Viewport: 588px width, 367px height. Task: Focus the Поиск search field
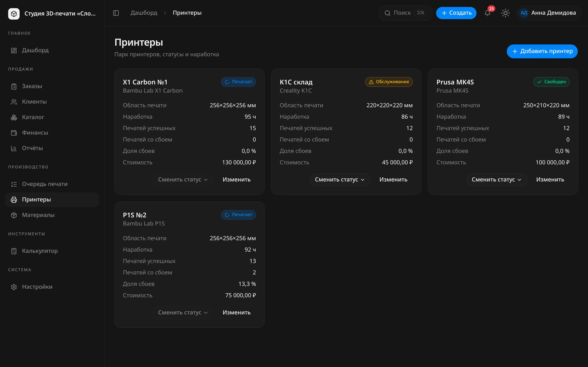pyautogui.click(x=405, y=13)
